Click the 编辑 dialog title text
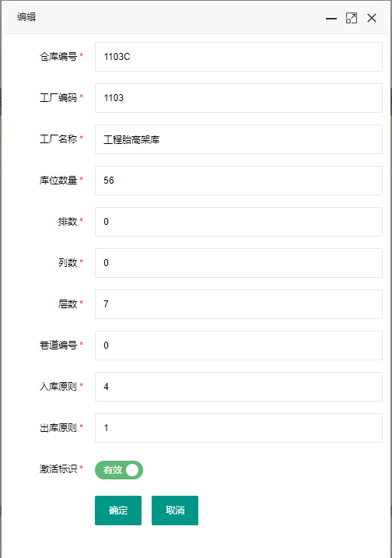392x558 pixels. click(26, 17)
